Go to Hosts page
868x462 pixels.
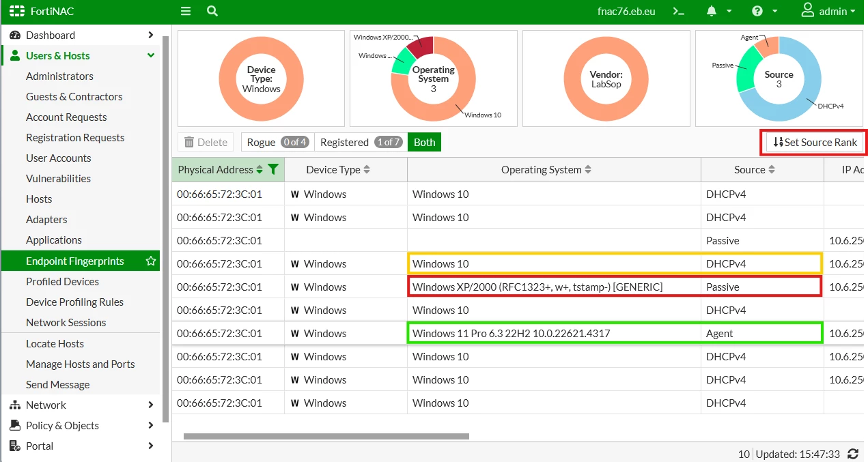[x=39, y=199]
